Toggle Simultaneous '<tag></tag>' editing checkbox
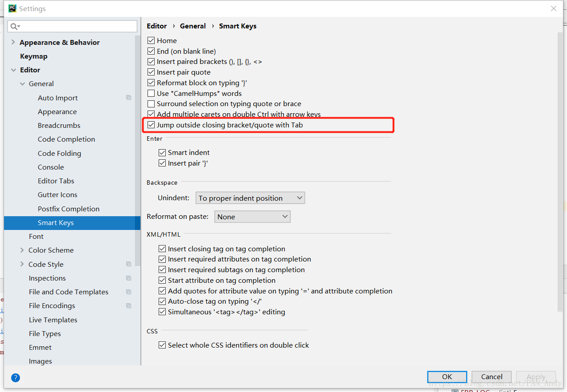This screenshot has width=567, height=392. (x=162, y=312)
